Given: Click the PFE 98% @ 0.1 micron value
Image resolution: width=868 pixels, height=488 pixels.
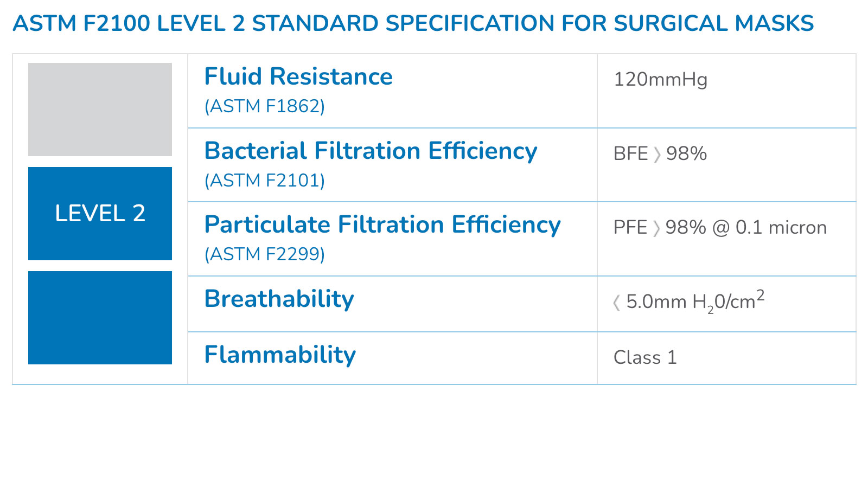Looking at the screenshot, I should (x=720, y=228).
